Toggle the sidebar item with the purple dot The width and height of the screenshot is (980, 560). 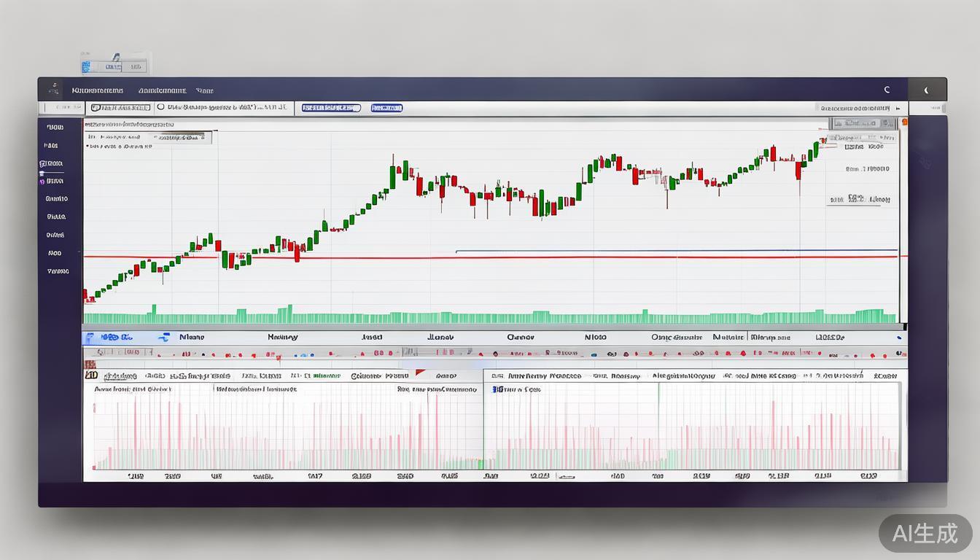(42, 181)
